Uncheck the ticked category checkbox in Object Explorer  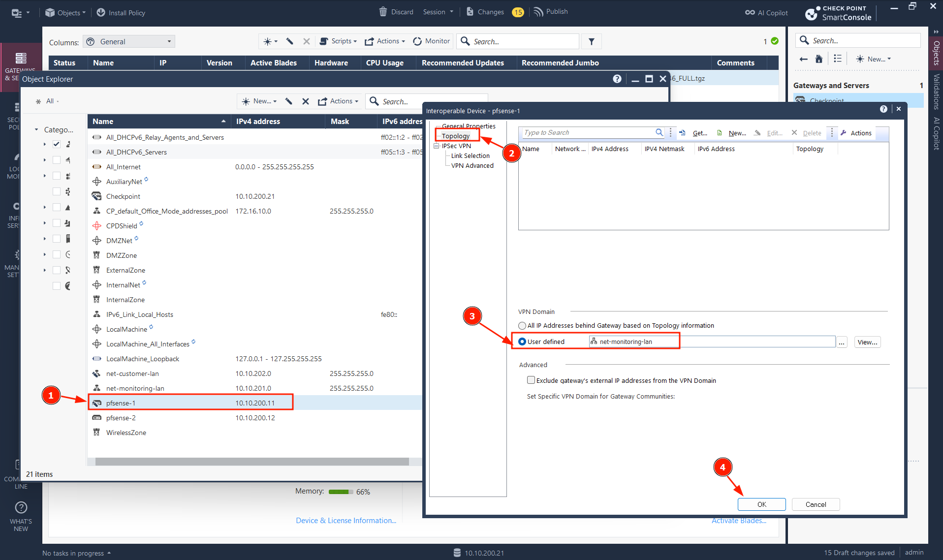(57, 144)
